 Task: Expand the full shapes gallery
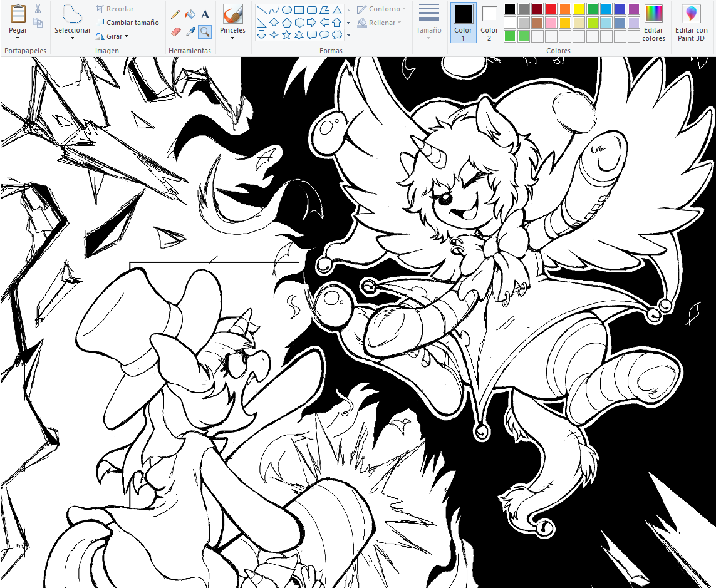[x=349, y=34]
